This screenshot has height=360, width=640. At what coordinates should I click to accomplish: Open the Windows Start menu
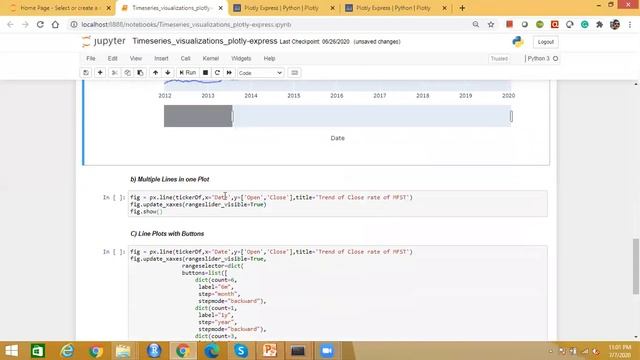11,351
